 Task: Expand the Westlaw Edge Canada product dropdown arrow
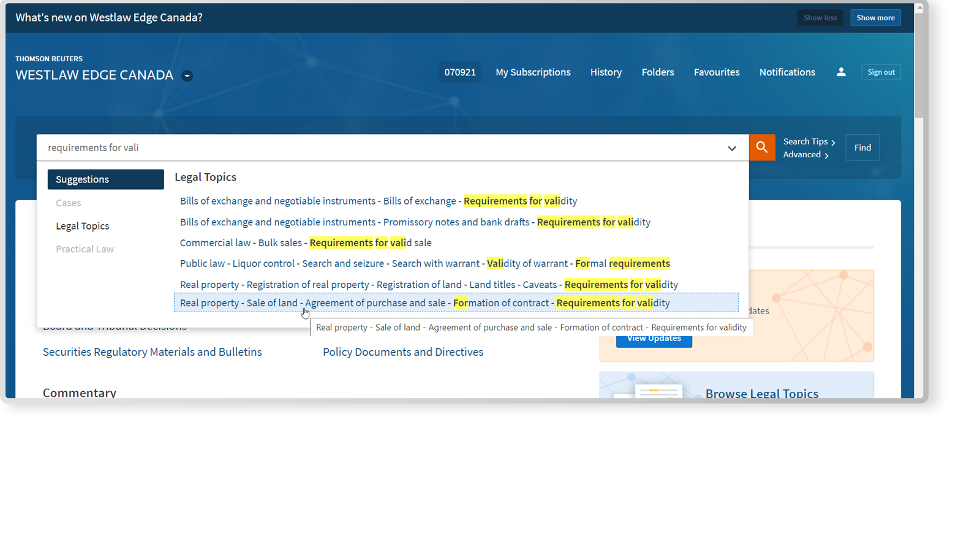[x=187, y=76]
